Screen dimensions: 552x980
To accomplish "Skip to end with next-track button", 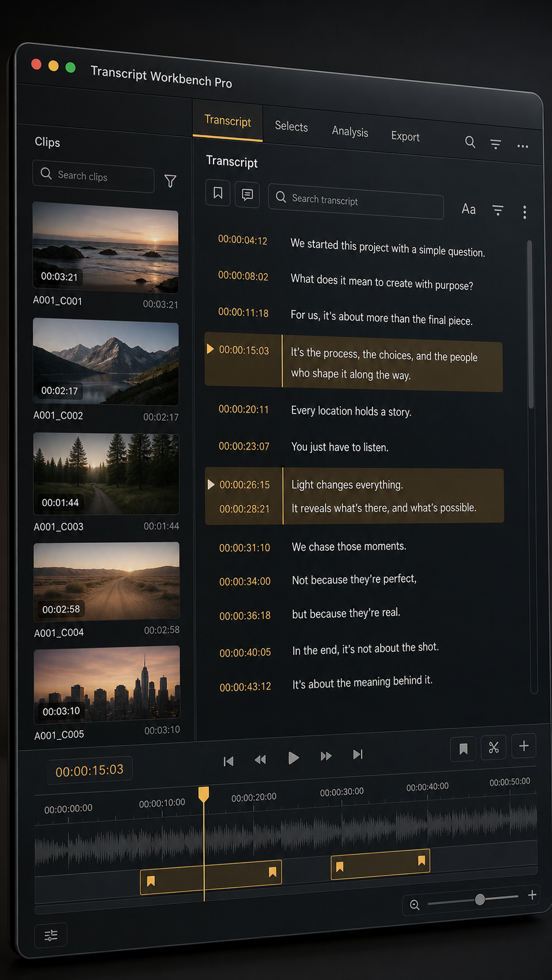I will click(x=358, y=754).
